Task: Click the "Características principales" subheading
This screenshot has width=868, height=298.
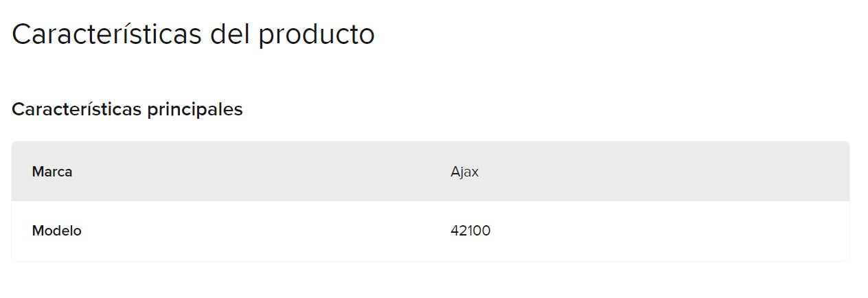Action: click(127, 109)
